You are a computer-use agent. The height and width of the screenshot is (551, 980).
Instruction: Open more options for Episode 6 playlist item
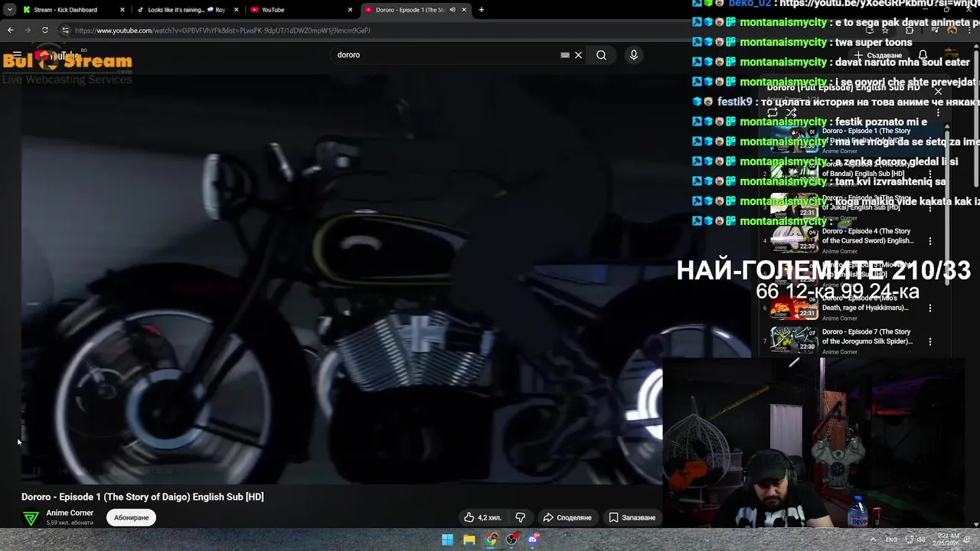coord(930,308)
